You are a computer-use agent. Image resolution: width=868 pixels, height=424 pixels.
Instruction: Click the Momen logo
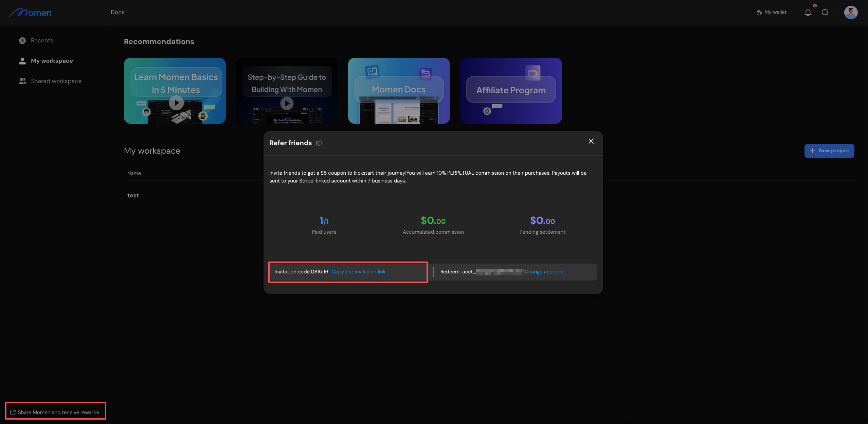click(30, 13)
